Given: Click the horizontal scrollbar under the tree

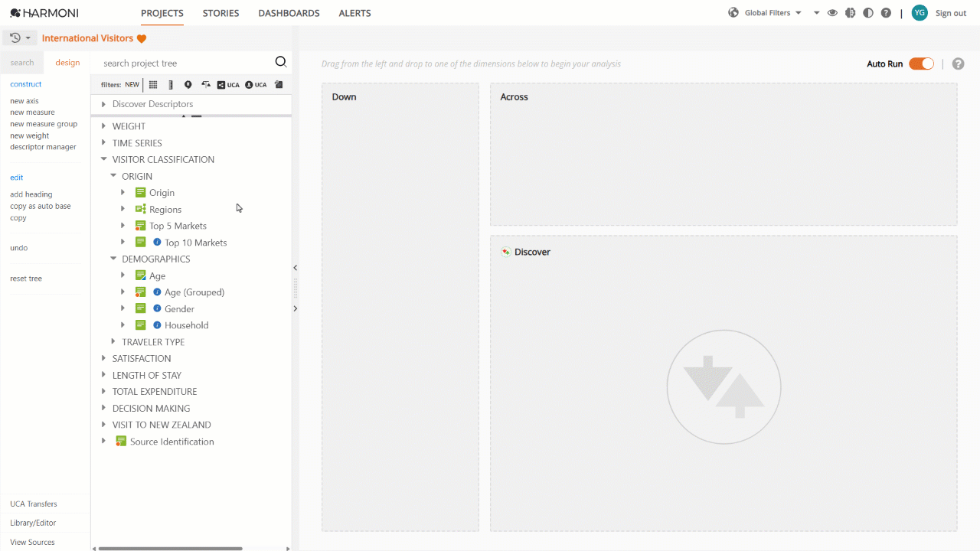Looking at the screenshot, I should pyautogui.click(x=170, y=548).
